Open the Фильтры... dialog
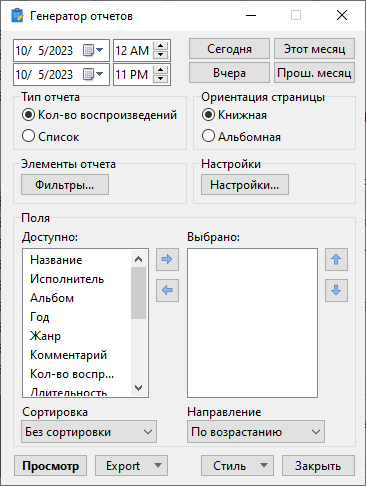 point(65,184)
